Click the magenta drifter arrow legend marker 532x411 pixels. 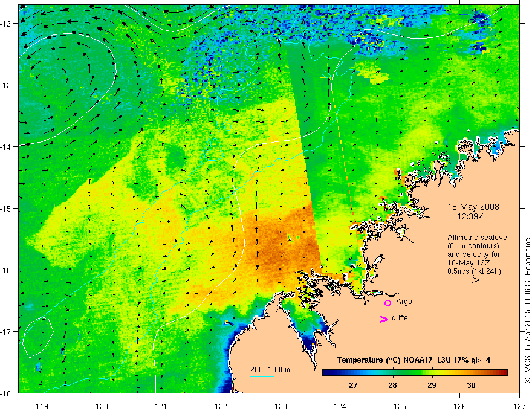[383, 319]
